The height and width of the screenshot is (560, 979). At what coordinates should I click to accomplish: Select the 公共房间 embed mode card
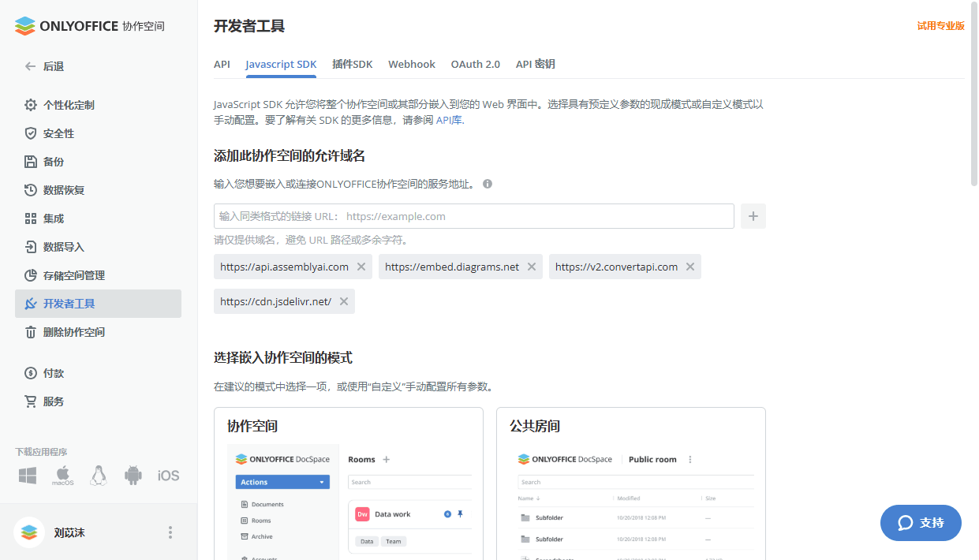(631, 483)
